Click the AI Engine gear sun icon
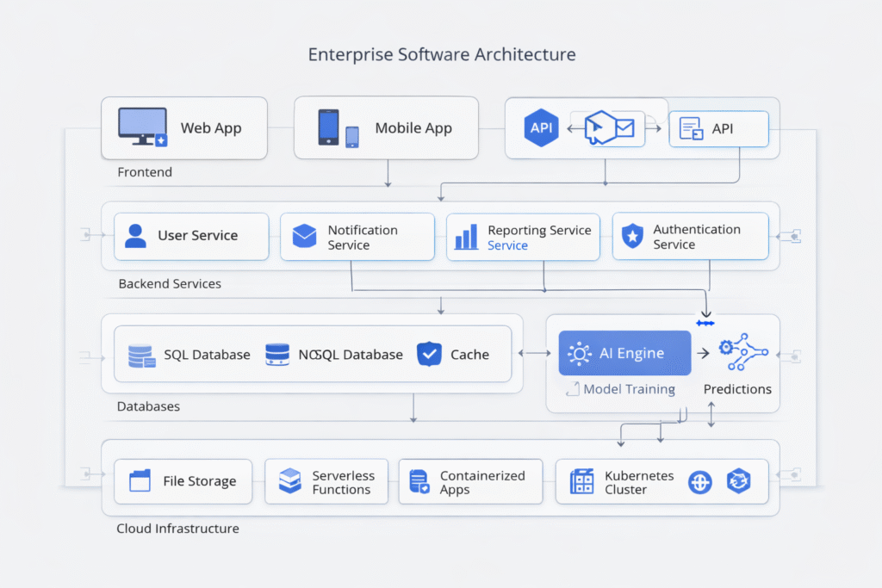This screenshot has width=882, height=588. point(580,354)
